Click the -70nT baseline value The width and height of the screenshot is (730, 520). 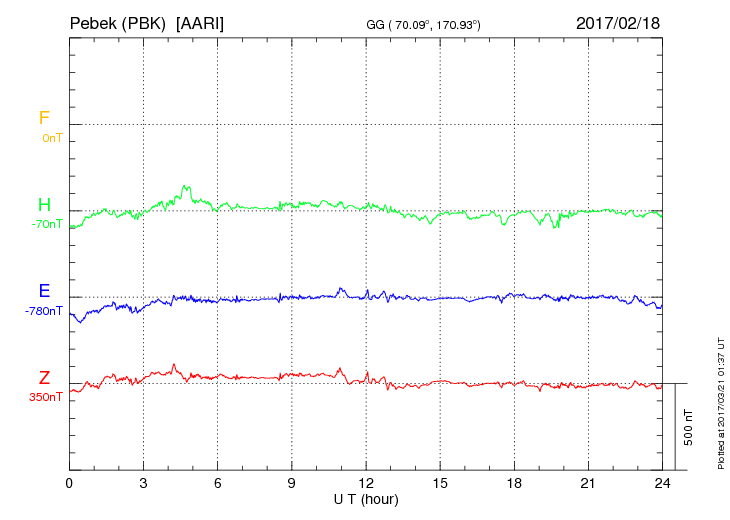[x=48, y=225]
